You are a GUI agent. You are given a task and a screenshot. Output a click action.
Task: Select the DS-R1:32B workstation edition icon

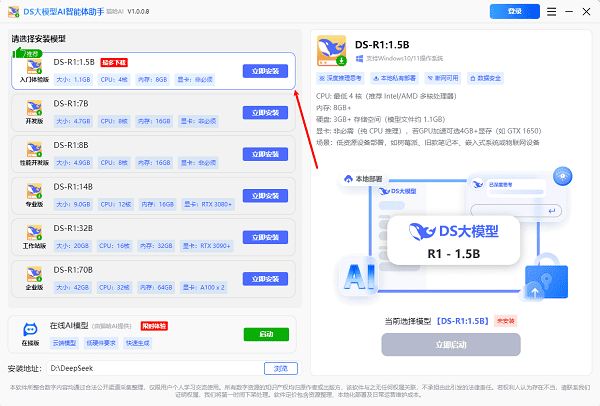(34, 233)
